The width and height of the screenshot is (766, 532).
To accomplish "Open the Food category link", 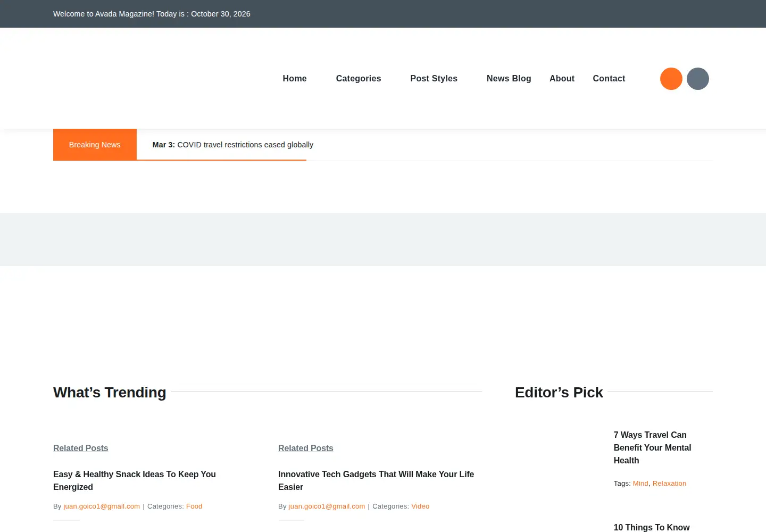I will (194, 506).
